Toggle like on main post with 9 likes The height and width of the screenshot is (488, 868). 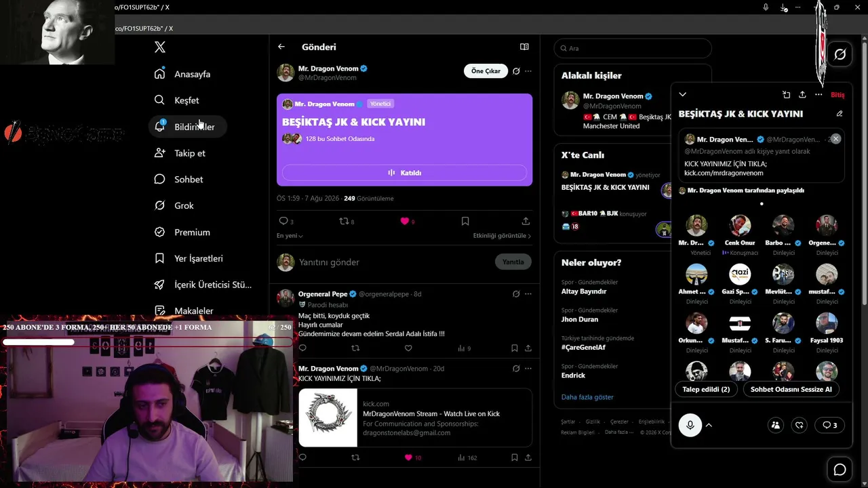point(405,221)
